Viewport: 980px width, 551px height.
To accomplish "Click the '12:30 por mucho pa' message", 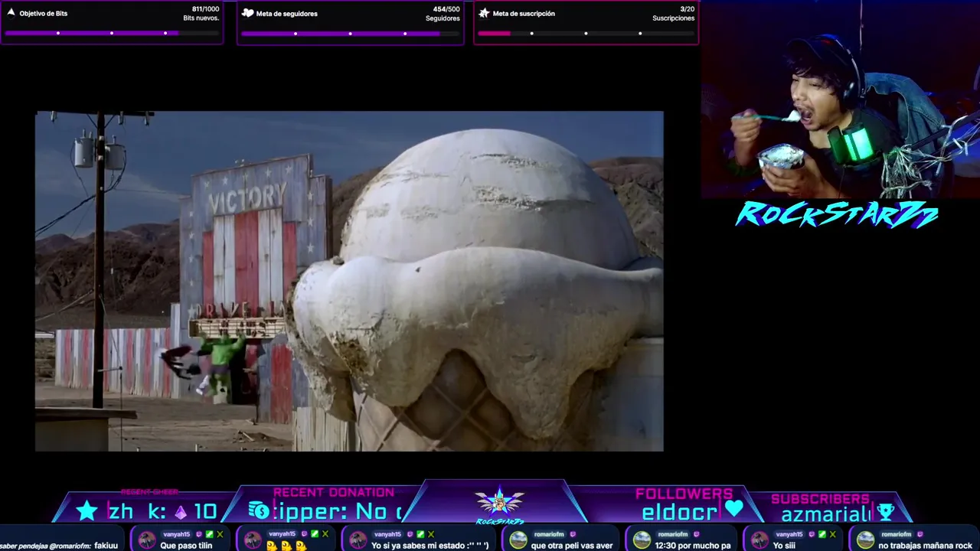I will (x=693, y=546).
